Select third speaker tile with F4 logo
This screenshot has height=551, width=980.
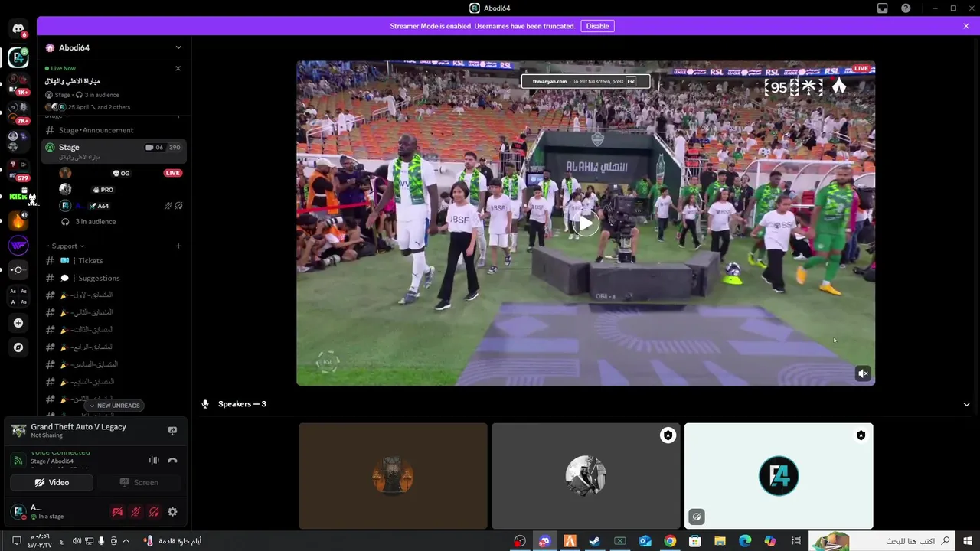tap(779, 476)
